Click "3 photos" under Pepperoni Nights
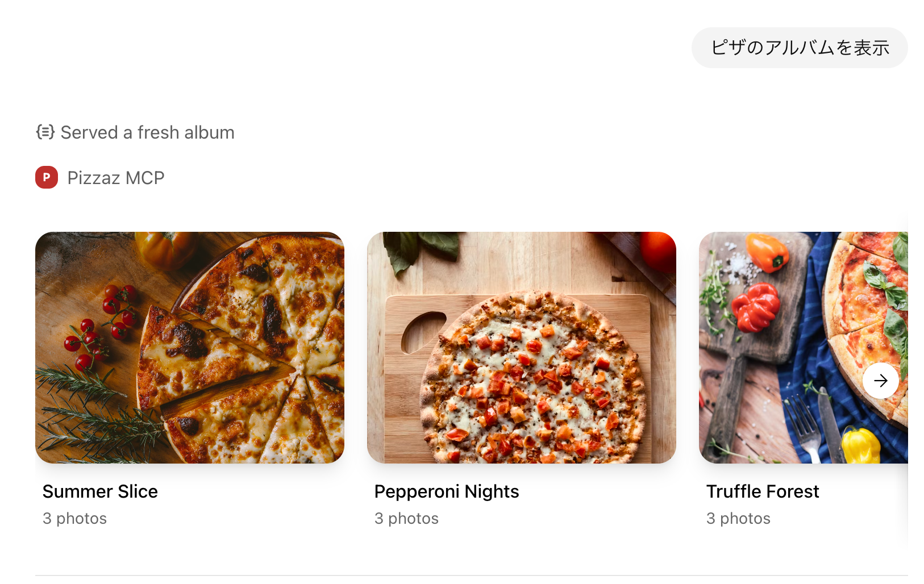 click(406, 519)
